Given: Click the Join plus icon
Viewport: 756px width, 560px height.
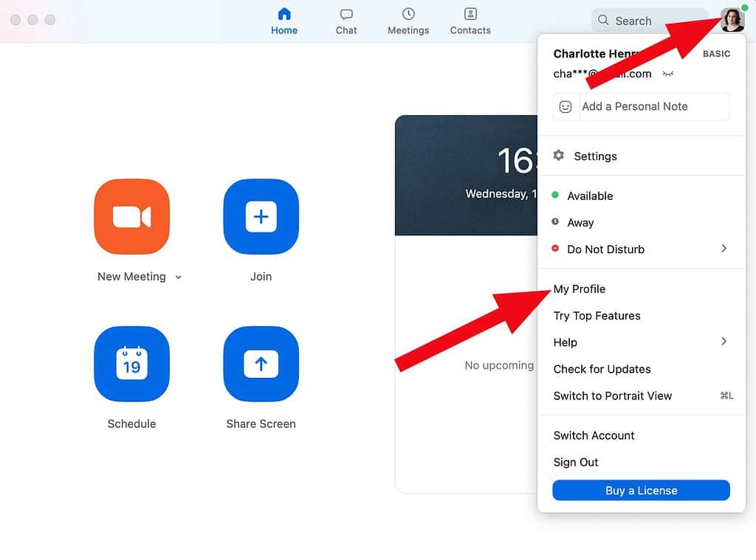Looking at the screenshot, I should [261, 217].
